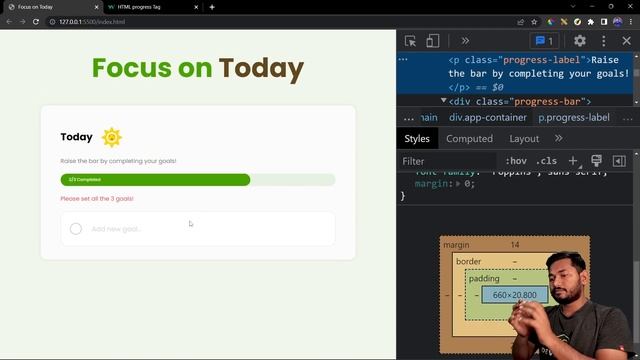The height and width of the screenshot is (360, 640).
Task: Select the progress-label p element in DOM
Action: click(515, 73)
